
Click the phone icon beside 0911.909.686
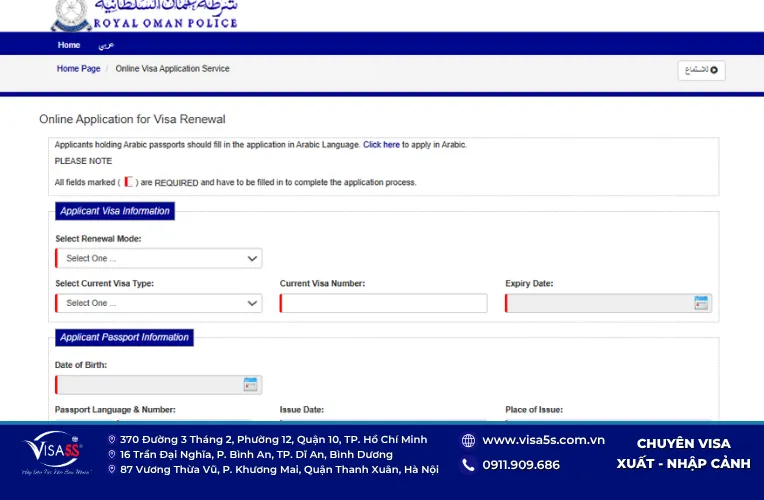coord(468,465)
